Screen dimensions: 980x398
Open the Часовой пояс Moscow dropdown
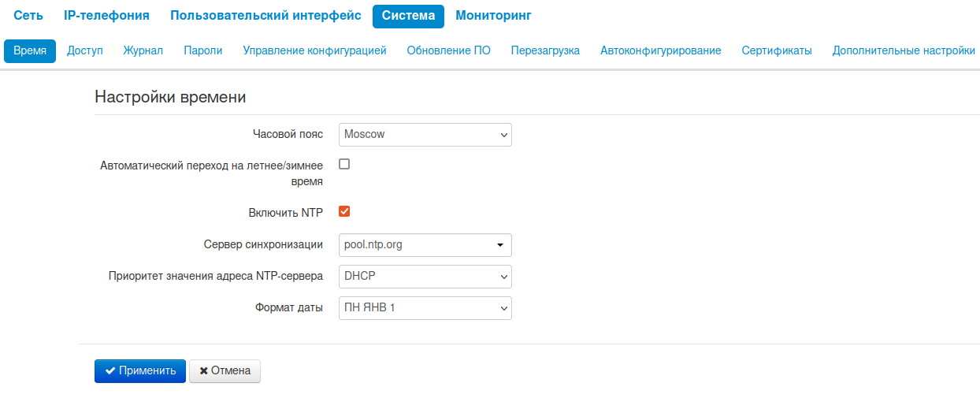425,135
